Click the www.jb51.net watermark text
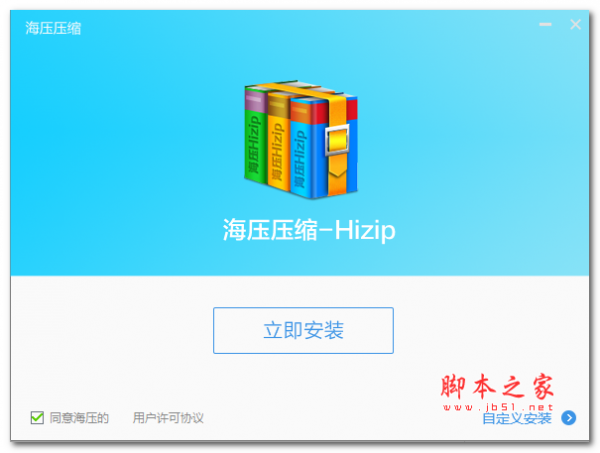600x453 pixels. (x=498, y=407)
